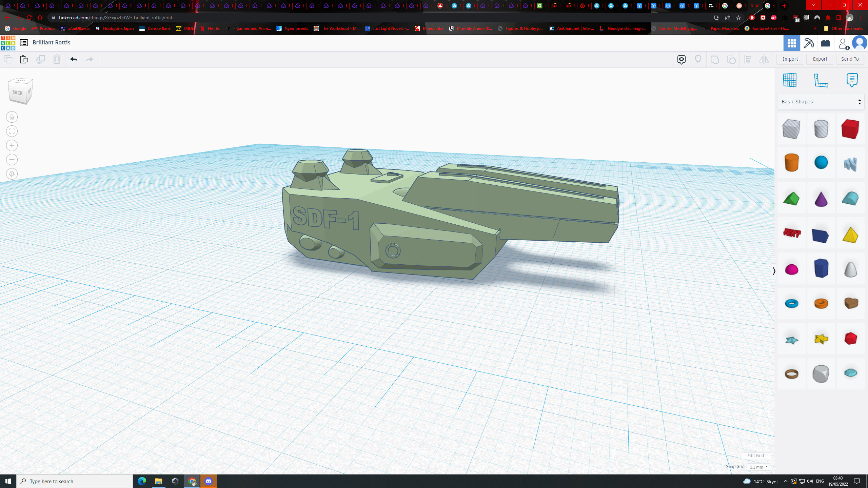The image size is (868, 488).
Task: Toggle orthographic perspective view cube icon
Action: click(x=12, y=174)
